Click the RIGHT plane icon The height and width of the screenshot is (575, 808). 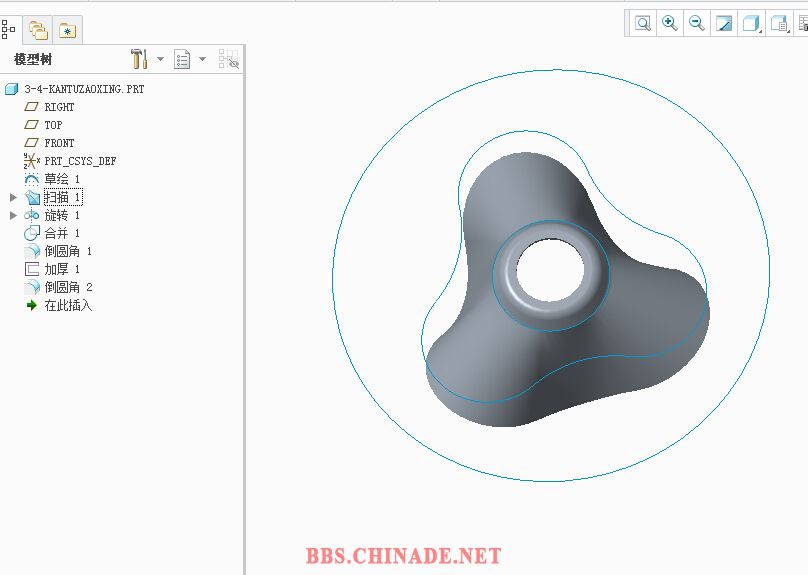[x=31, y=107]
